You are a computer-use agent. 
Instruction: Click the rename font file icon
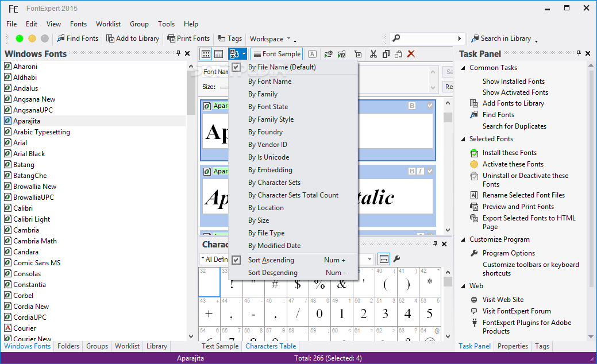coord(358,54)
